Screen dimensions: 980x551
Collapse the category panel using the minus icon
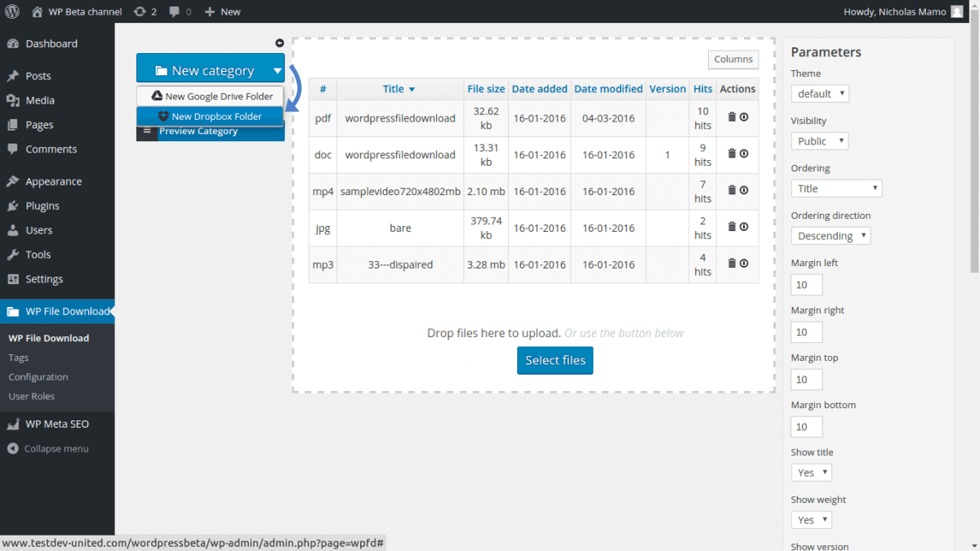coord(279,43)
